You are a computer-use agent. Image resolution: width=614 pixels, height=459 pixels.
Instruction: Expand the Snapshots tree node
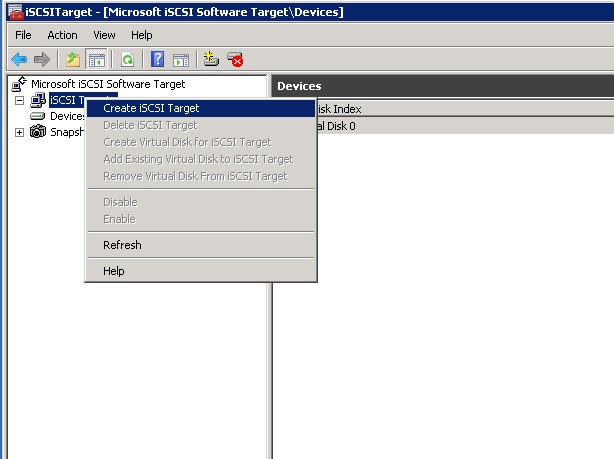pyautogui.click(x=19, y=133)
